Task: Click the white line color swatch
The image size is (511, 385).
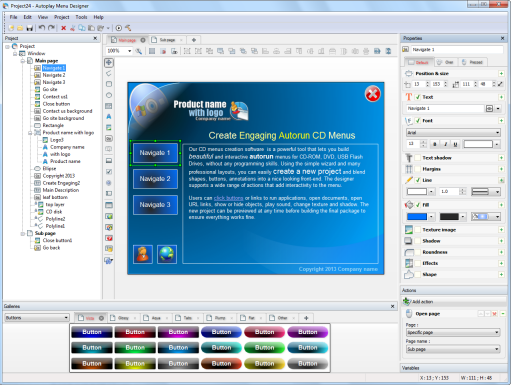Action: point(417,192)
